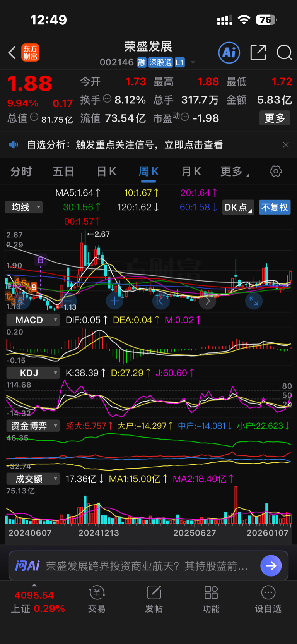Switch to 五日 tab

[63, 172]
